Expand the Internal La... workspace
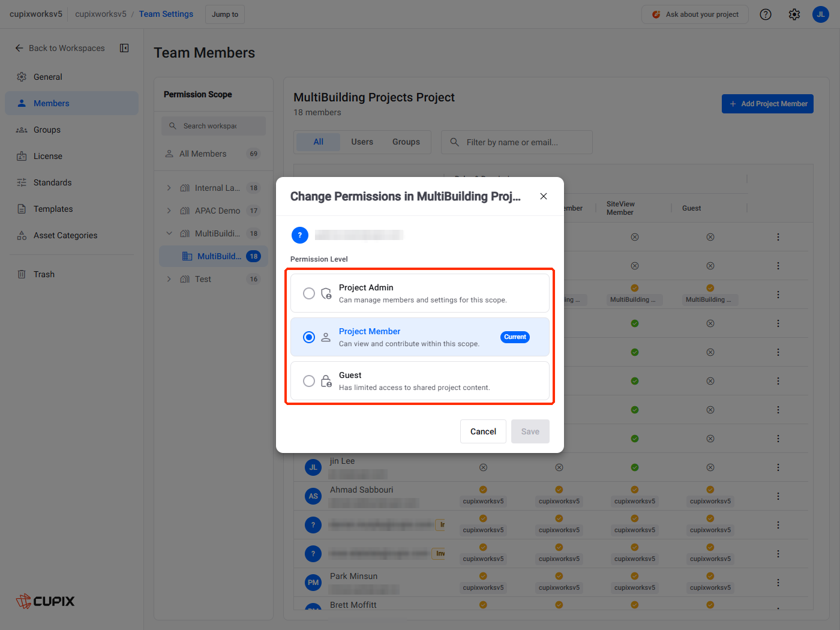The width and height of the screenshot is (840, 630). pyautogui.click(x=169, y=188)
